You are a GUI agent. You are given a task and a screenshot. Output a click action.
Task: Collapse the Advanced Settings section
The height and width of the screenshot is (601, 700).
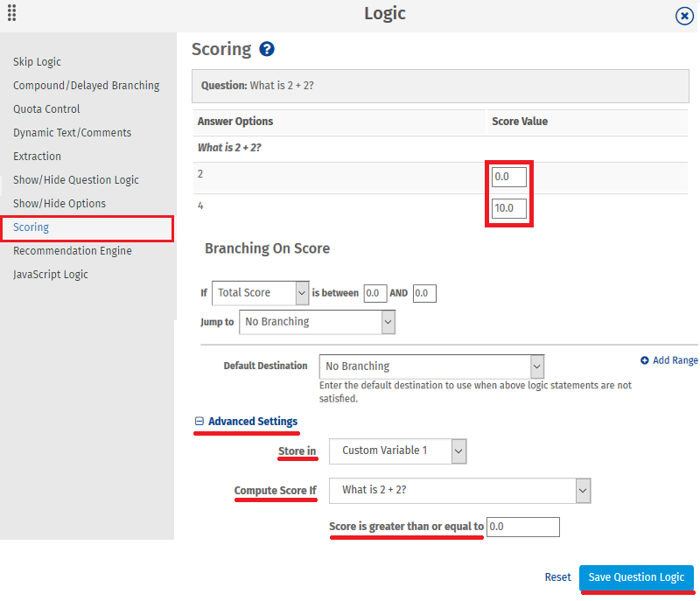click(x=199, y=422)
